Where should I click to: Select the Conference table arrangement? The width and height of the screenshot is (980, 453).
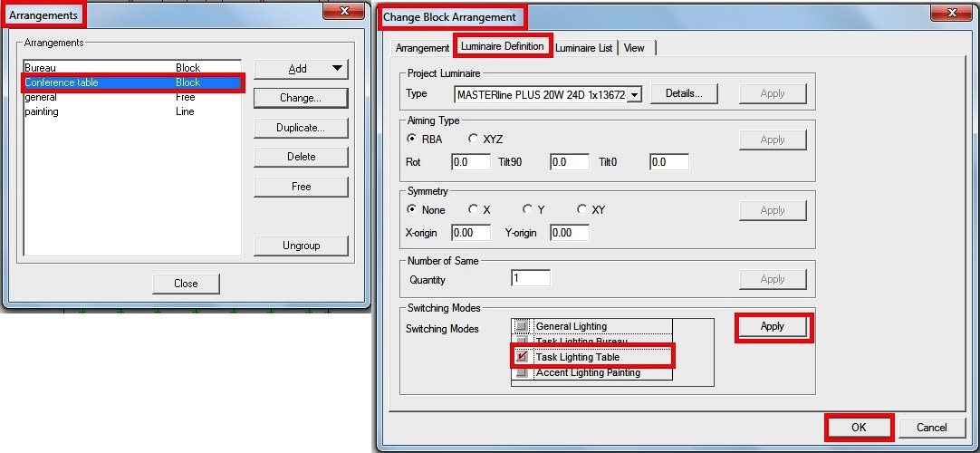click(132, 82)
